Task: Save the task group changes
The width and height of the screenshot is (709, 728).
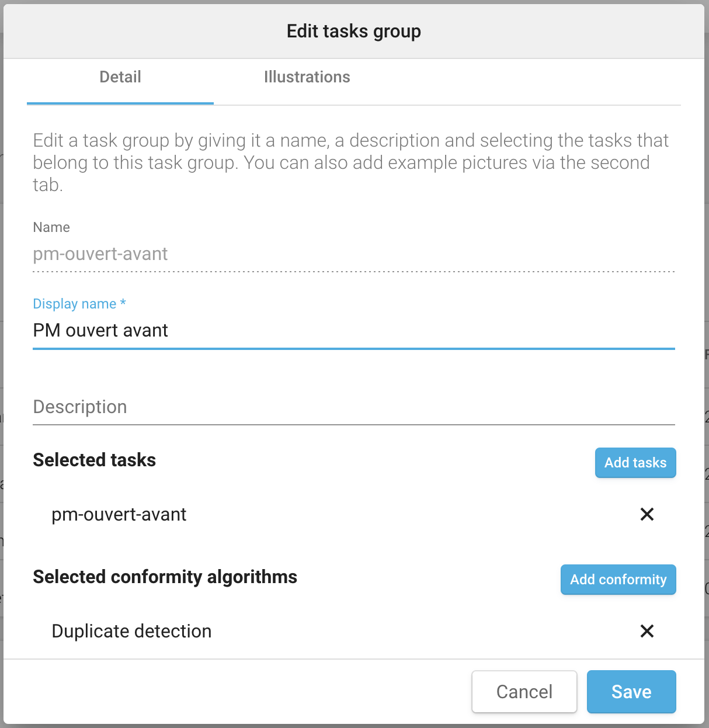Action: [x=631, y=692]
